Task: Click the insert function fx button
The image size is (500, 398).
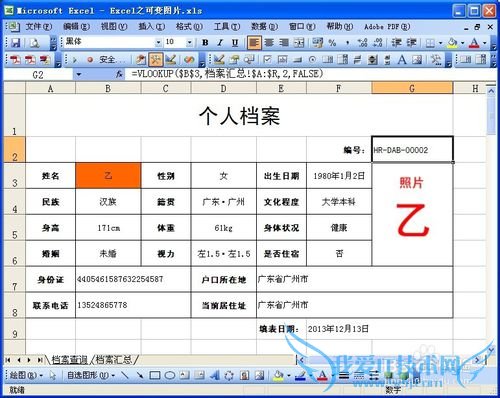Action: [x=119, y=74]
